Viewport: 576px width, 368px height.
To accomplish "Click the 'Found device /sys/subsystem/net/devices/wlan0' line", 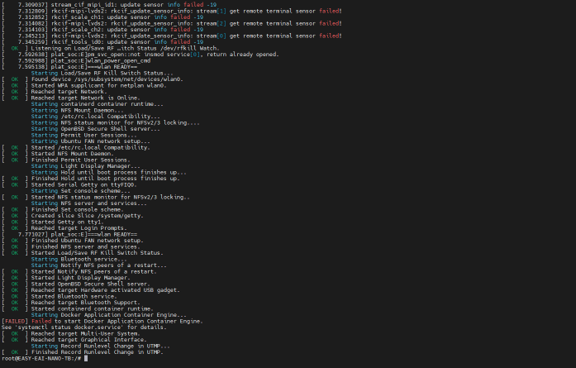I will (x=92, y=79).
